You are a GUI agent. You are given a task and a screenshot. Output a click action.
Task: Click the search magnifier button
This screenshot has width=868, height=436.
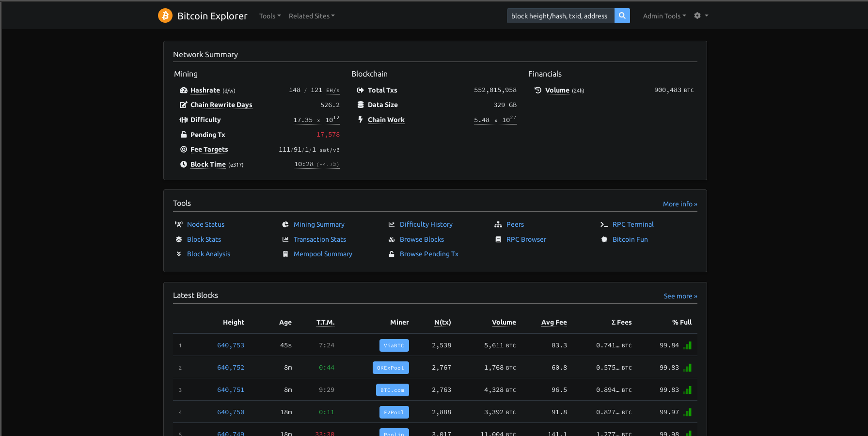click(x=622, y=16)
